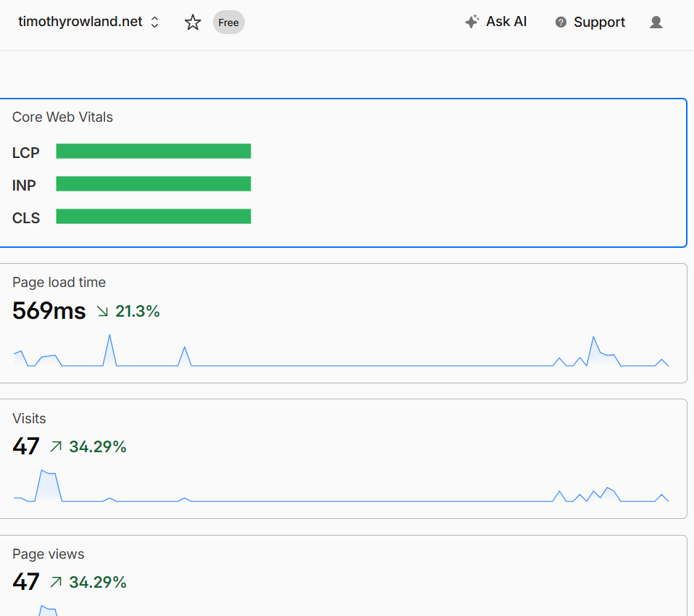Viewport: 694px width, 616px height.
Task: Open the Page load time sparkline chart
Action: click(x=341, y=351)
